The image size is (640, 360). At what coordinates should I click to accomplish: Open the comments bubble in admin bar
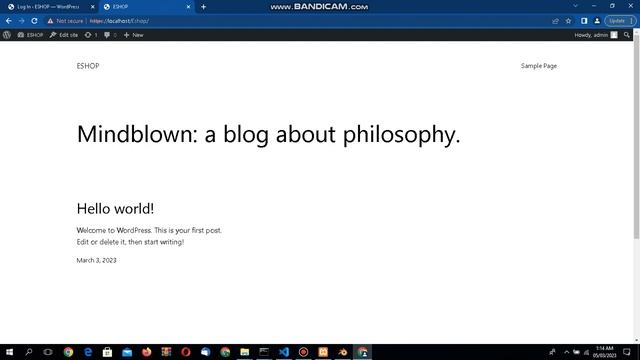110,35
